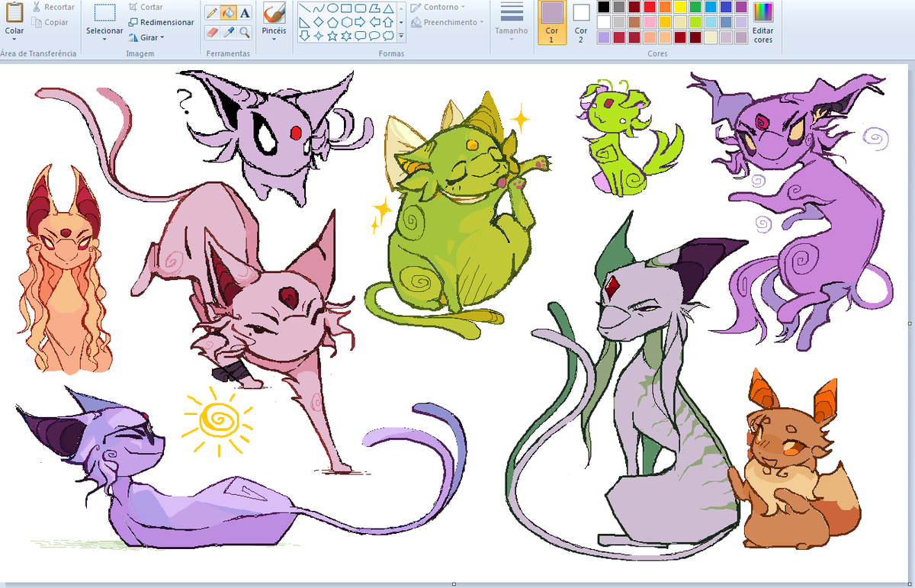Pick the pink palette swatch
The image size is (915, 588).
[650, 22]
